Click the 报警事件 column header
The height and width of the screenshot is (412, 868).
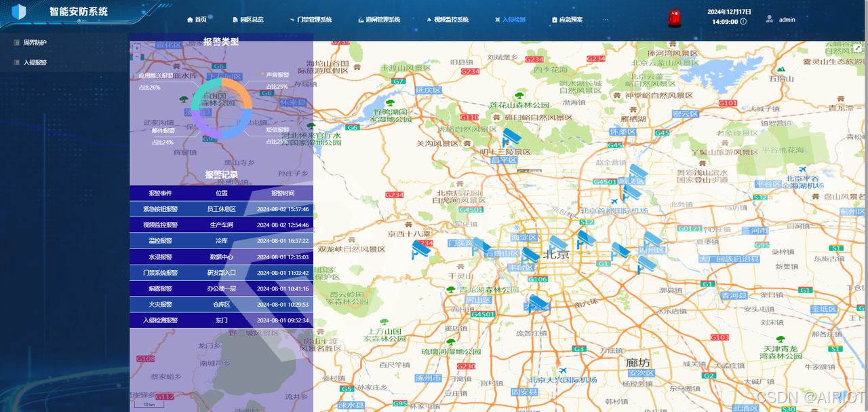click(x=160, y=193)
